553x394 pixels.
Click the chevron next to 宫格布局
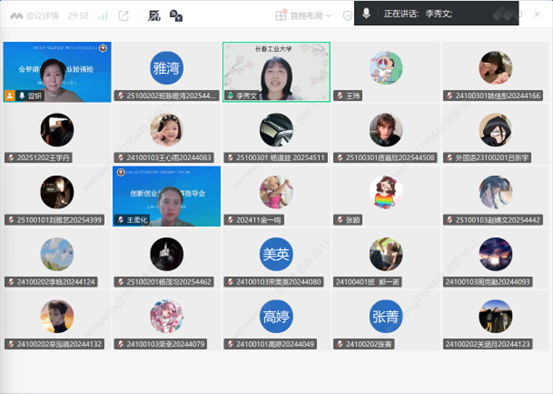click(328, 16)
